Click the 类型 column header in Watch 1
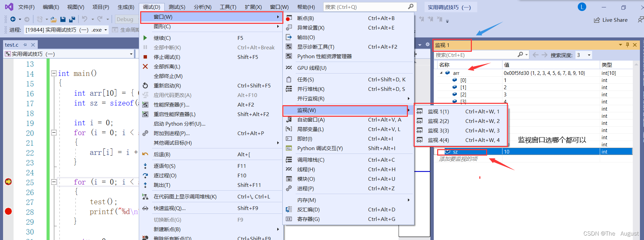Image resolution: width=644 pixels, height=240 pixels. (x=616, y=65)
